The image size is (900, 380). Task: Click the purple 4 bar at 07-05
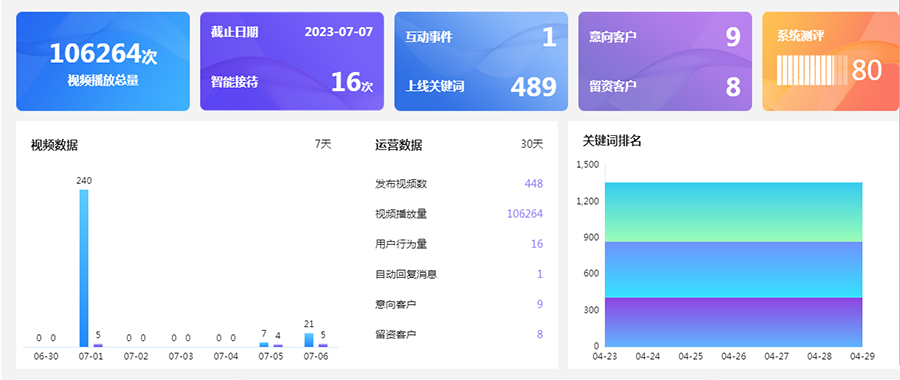pos(278,346)
